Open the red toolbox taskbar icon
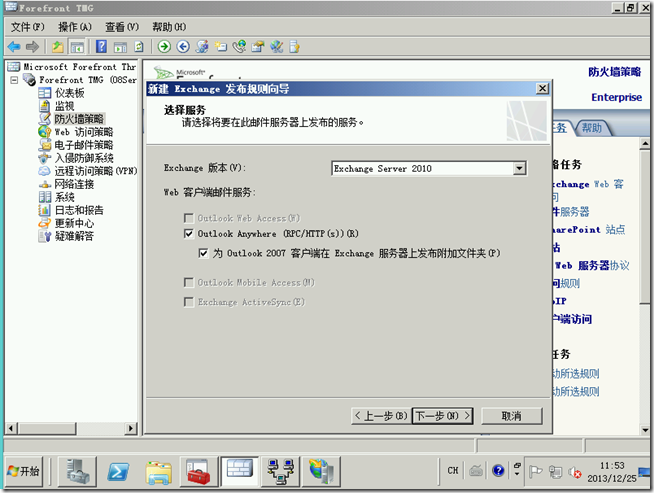 (x=199, y=471)
